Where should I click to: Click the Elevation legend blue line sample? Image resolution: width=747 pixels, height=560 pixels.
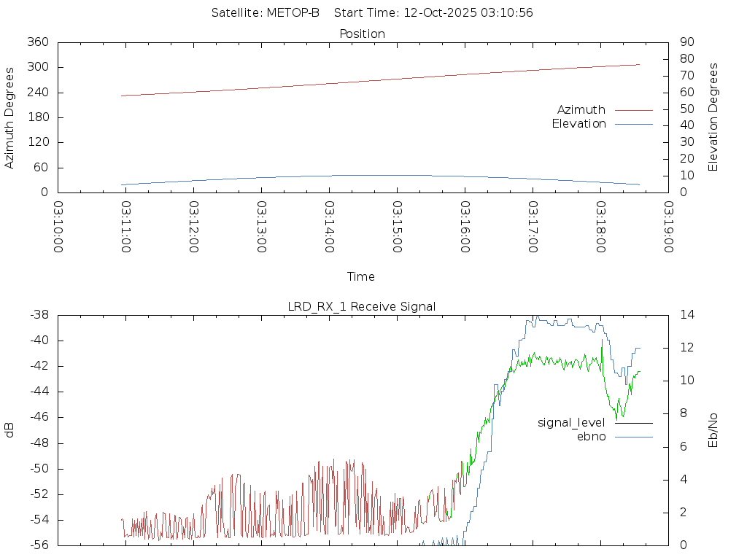pos(633,124)
